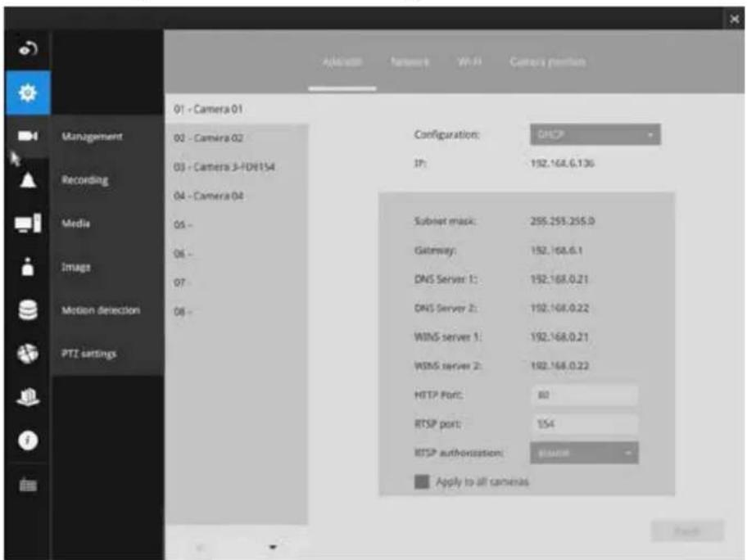747x560 pixels.
Task: Open the monitor and system icon
Action: coord(28,224)
